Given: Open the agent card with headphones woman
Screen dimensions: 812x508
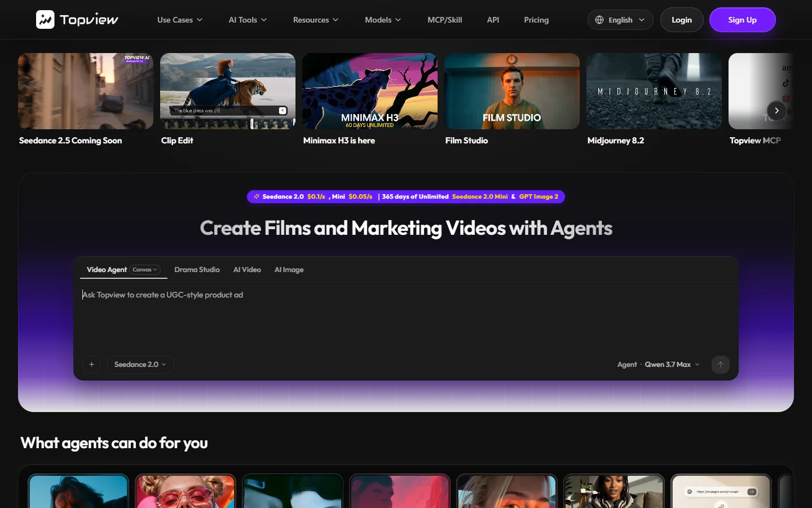Looking at the screenshot, I should [x=614, y=491].
